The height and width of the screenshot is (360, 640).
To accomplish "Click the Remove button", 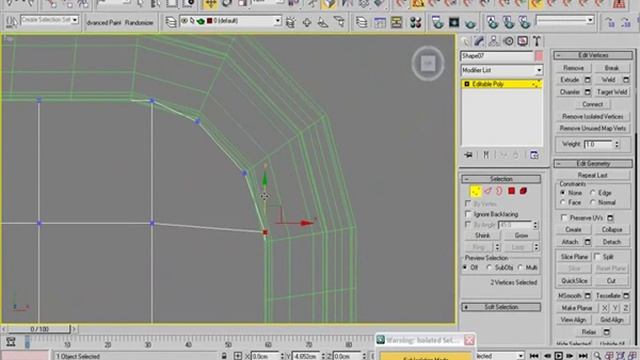I will pos(573,68).
